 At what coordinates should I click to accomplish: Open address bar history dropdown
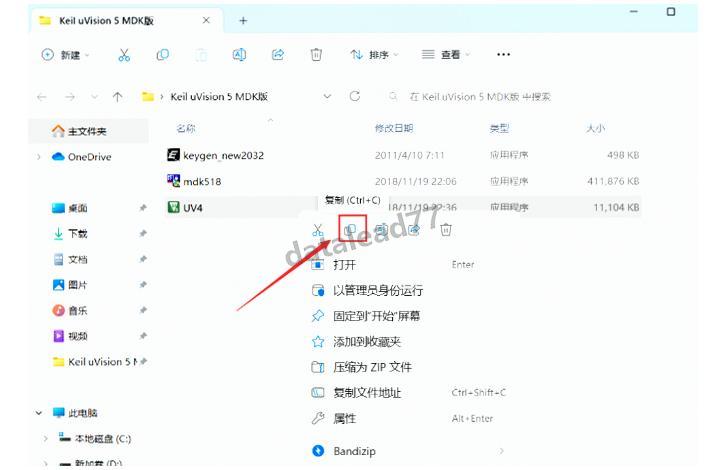[327, 96]
